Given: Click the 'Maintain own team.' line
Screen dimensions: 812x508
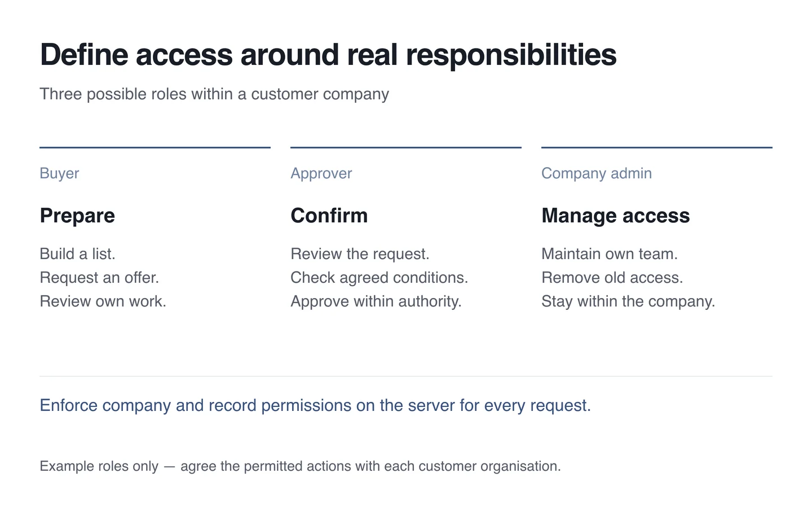Looking at the screenshot, I should click(610, 254).
